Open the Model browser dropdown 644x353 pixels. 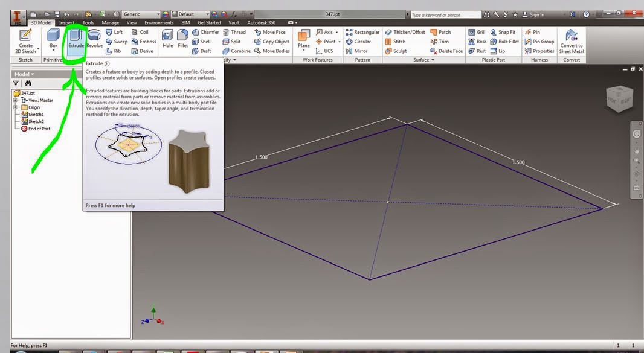[27, 74]
